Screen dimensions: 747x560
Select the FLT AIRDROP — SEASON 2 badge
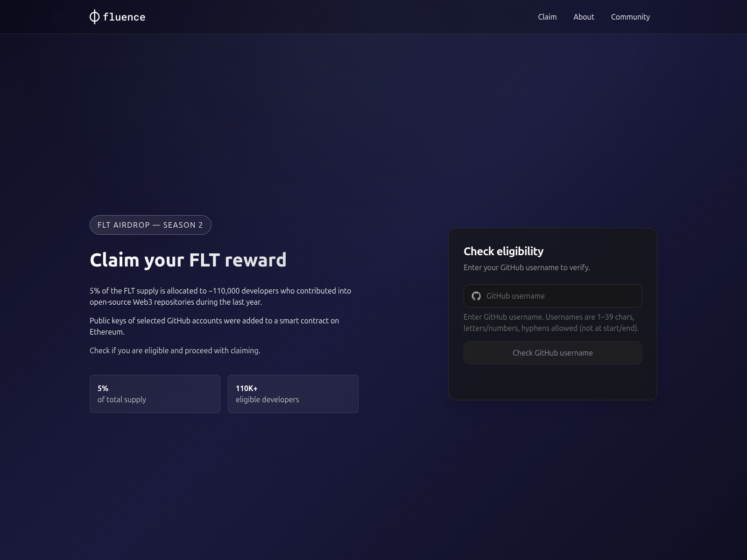[150, 224]
